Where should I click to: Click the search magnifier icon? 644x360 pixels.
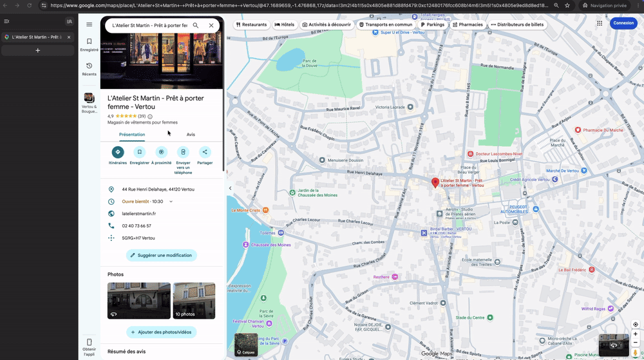[x=196, y=26]
